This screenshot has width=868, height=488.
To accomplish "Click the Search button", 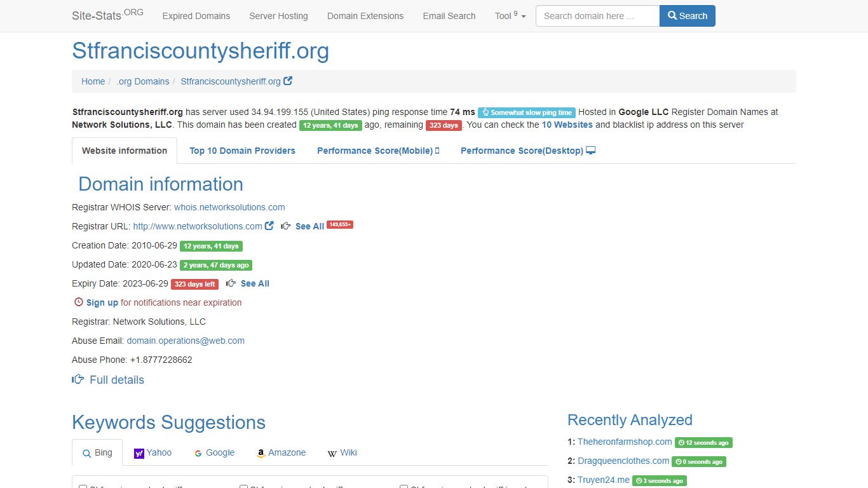I will 688,16.
